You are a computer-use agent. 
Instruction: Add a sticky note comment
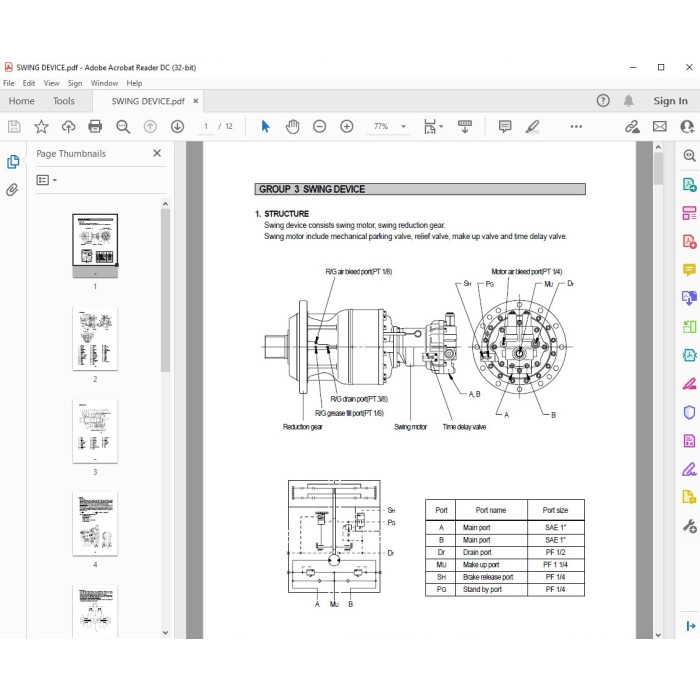point(505,127)
